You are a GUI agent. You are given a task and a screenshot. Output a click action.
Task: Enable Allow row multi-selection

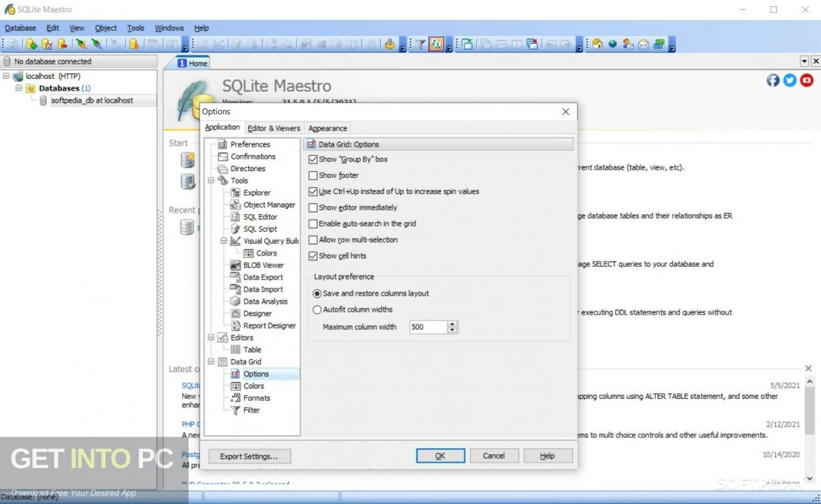(x=313, y=240)
